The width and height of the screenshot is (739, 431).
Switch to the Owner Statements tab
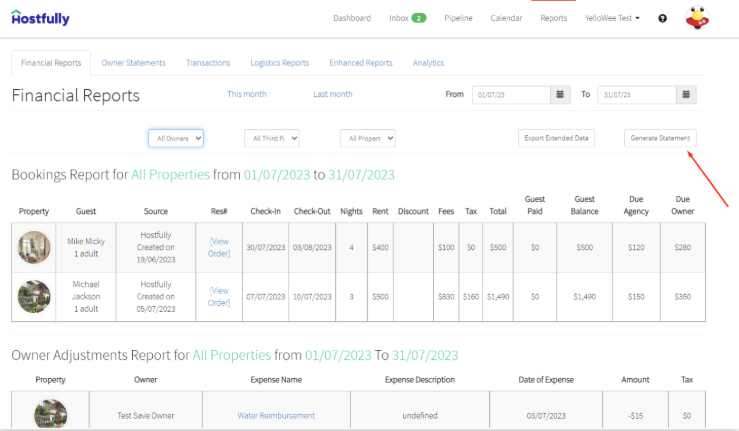pyautogui.click(x=133, y=63)
